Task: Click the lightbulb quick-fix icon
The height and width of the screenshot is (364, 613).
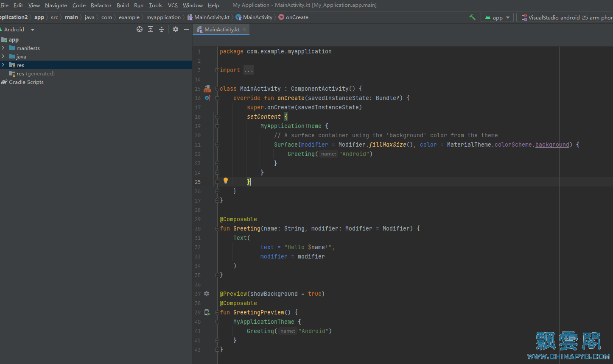Action: pyautogui.click(x=226, y=181)
